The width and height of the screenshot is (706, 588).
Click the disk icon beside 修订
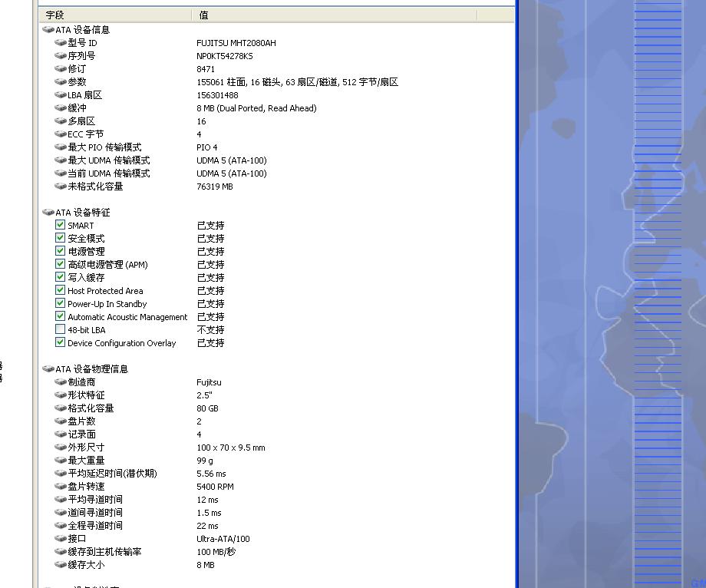(61, 69)
